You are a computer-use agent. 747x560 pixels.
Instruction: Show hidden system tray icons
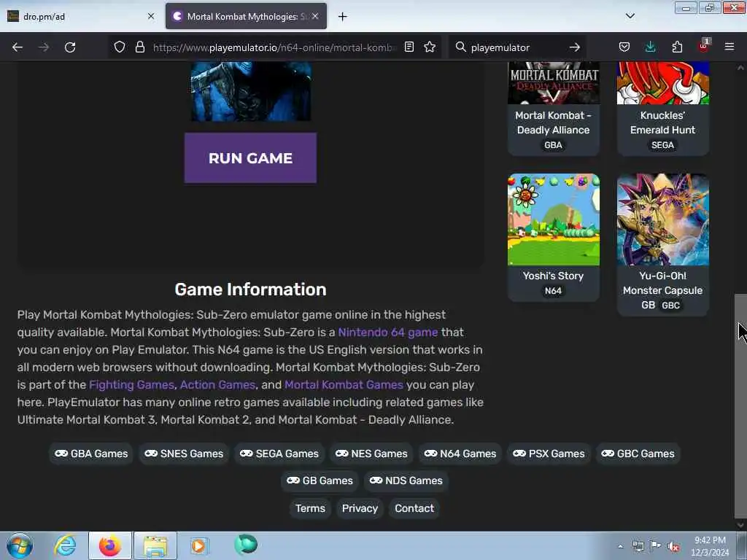pyautogui.click(x=620, y=546)
